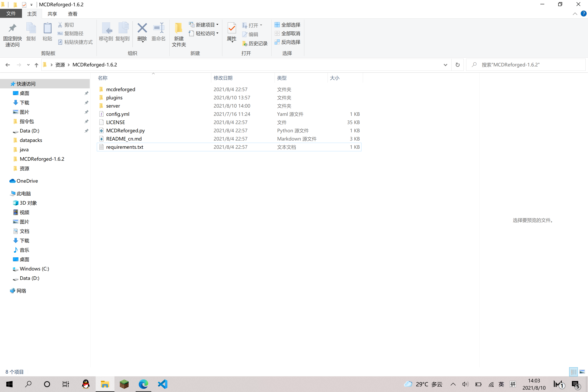The height and width of the screenshot is (392, 588).
Task: Click 资源 in the address breadcrumb
Action: pyautogui.click(x=60, y=65)
